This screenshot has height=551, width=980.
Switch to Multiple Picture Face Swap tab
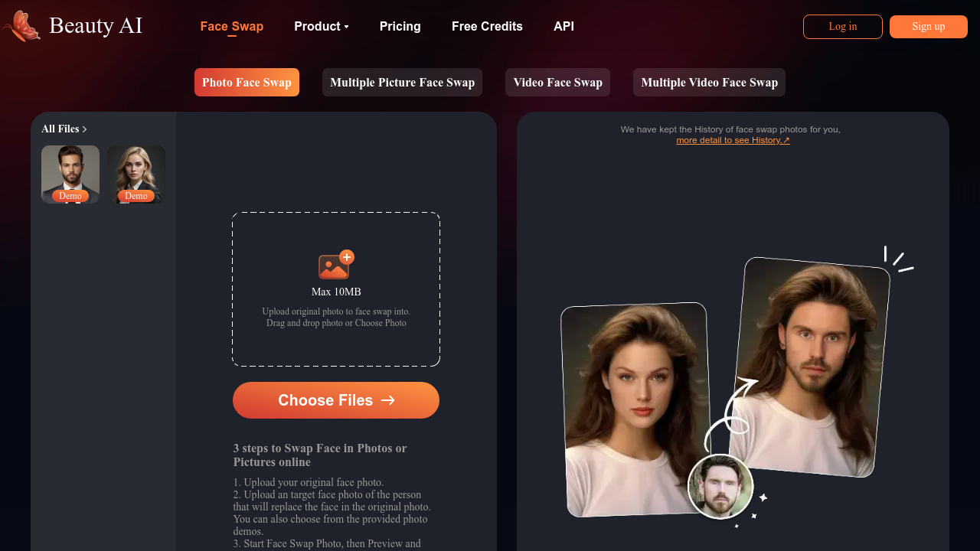(x=402, y=83)
